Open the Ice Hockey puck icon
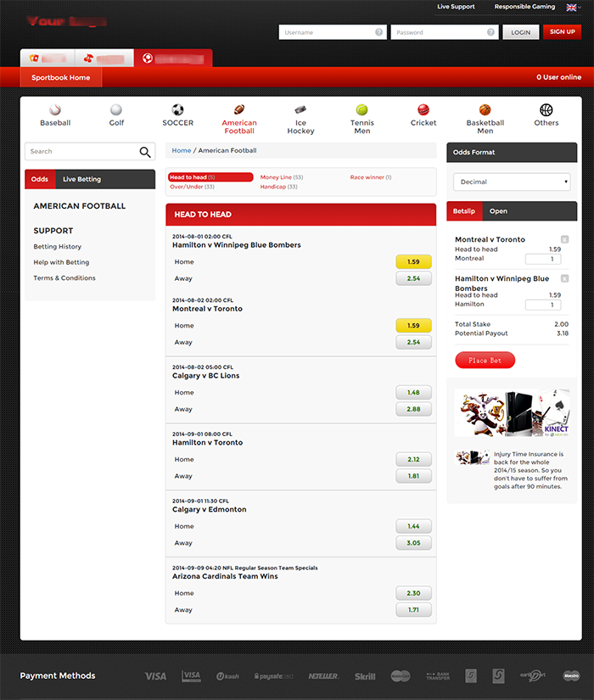Viewport: 594px width, 700px height. click(x=300, y=110)
